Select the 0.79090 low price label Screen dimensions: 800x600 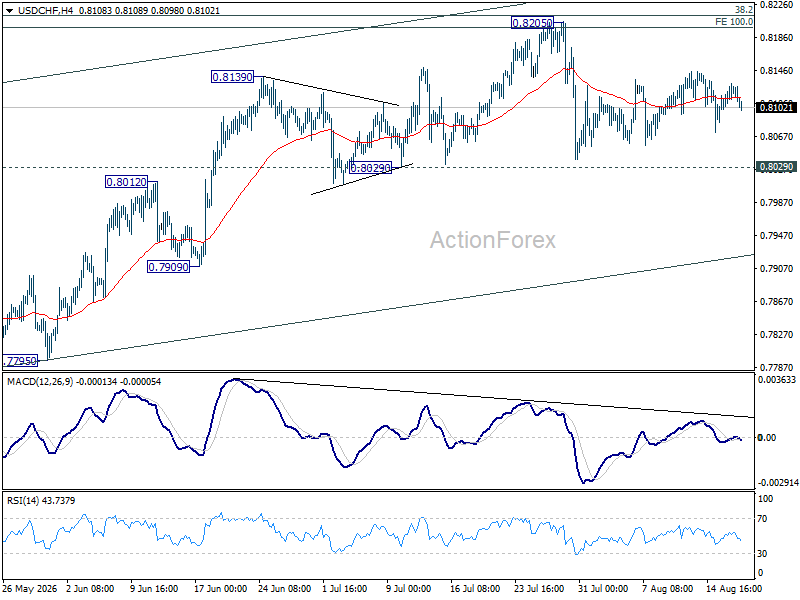(168, 266)
